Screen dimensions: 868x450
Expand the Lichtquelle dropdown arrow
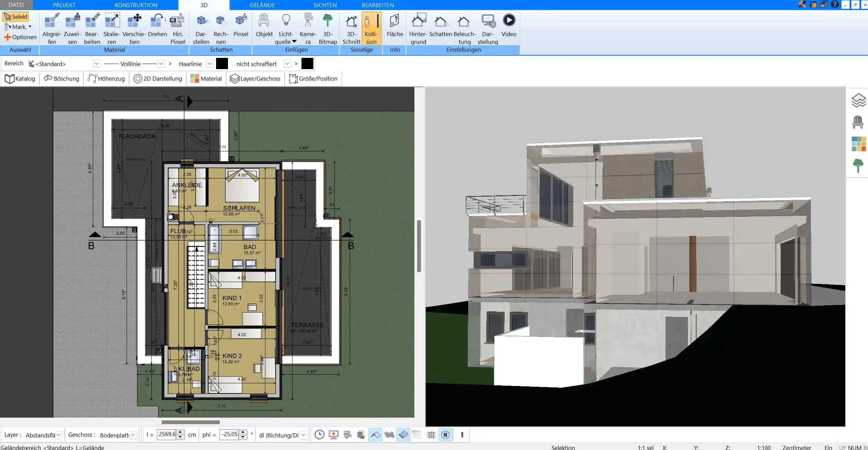[295, 42]
